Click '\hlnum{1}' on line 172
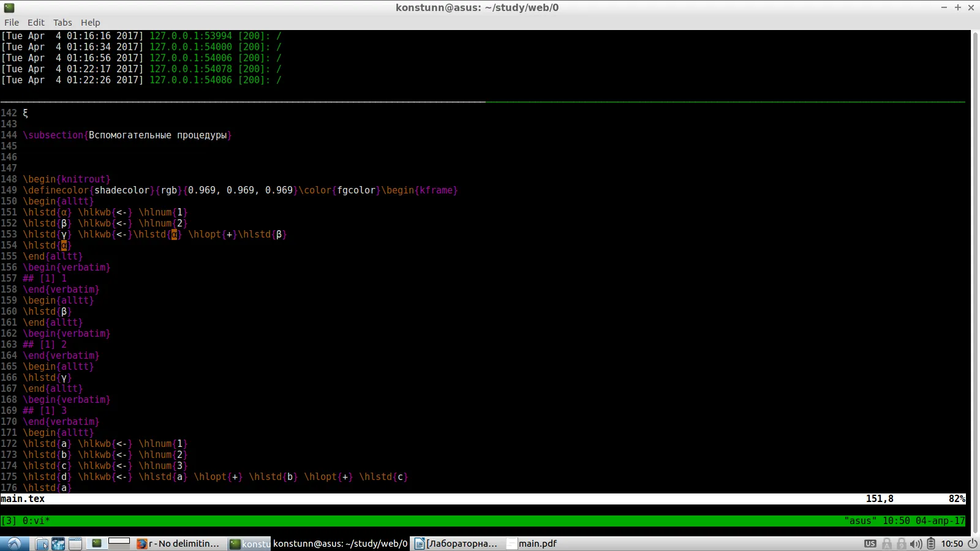The height and width of the screenshot is (551, 980). pyautogui.click(x=164, y=444)
